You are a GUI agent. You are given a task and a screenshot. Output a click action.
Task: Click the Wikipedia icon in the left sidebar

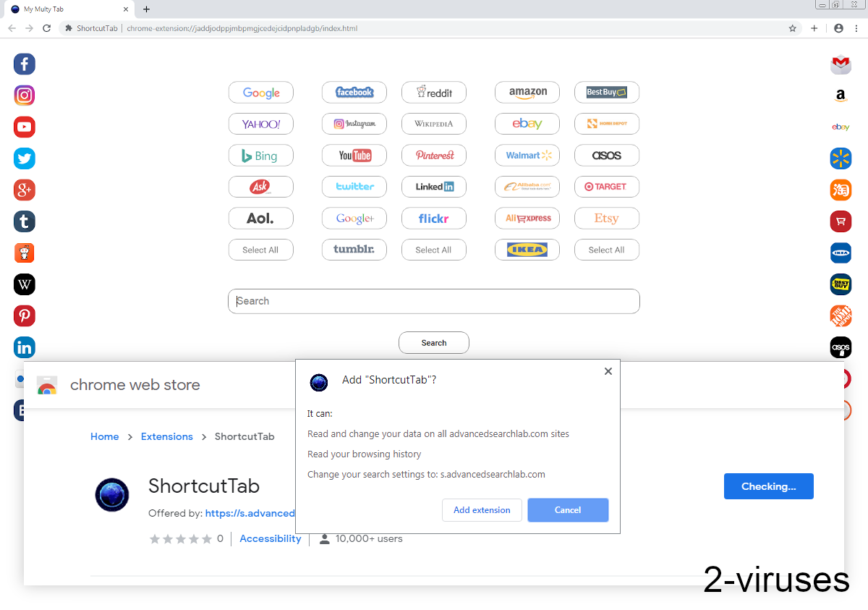24,284
